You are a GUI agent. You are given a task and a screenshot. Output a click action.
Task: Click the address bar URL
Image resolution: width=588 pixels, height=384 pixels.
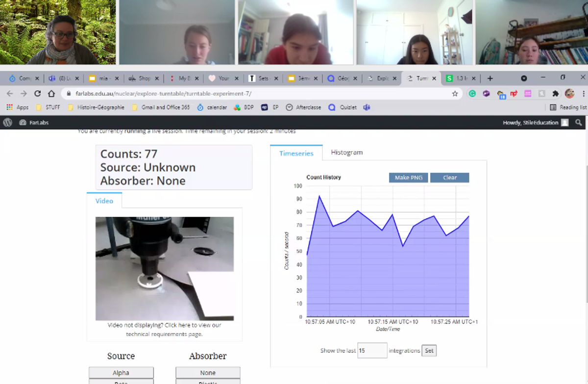coord(164,93)
